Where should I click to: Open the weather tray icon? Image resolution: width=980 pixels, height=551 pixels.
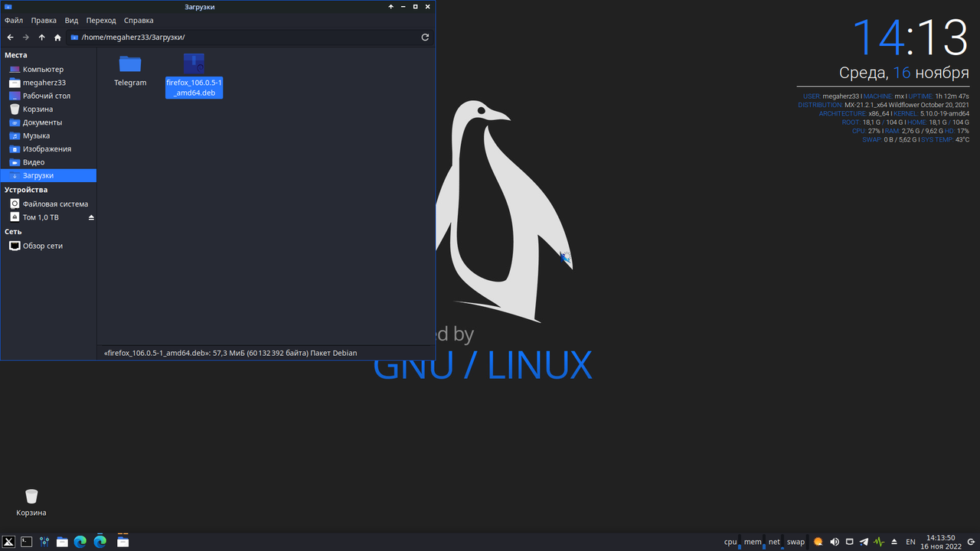pos(818,542)
